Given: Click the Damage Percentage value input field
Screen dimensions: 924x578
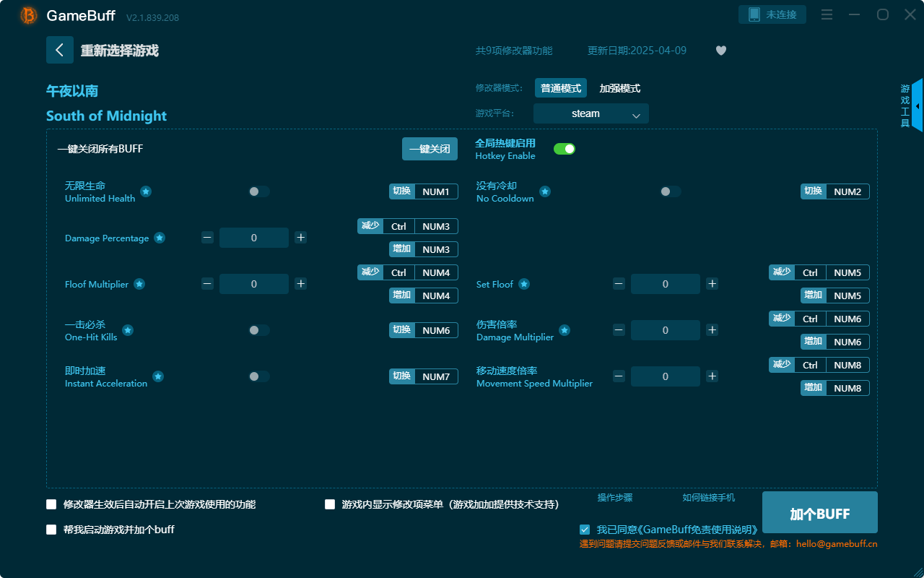Looking at the screenshot, I should [x=253, y=237].
